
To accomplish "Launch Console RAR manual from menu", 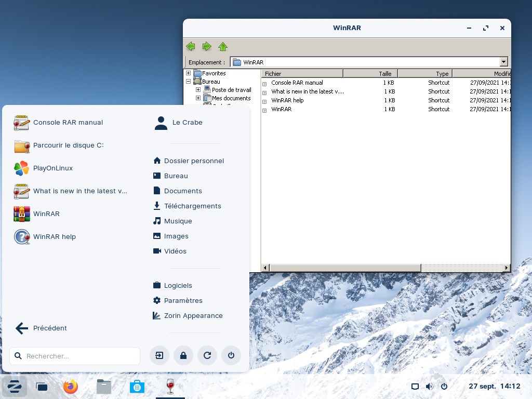I will (x=58, y=123).
